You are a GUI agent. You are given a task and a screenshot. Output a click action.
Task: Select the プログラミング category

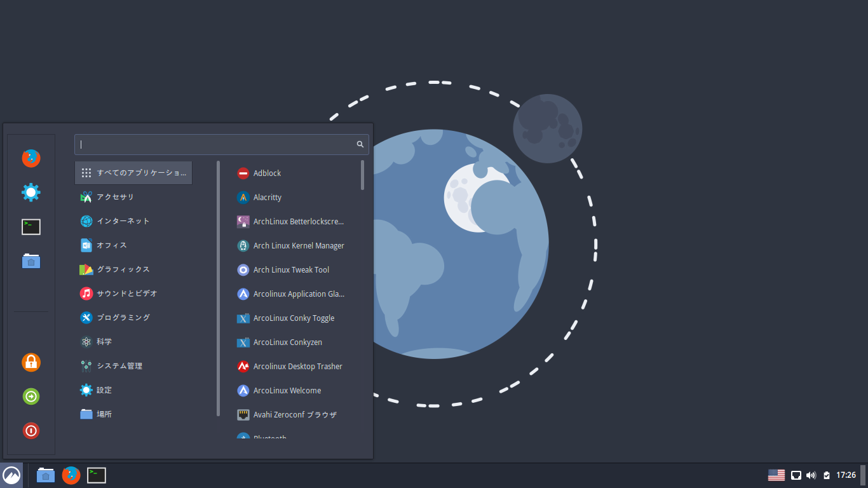[x=133, y=318]
